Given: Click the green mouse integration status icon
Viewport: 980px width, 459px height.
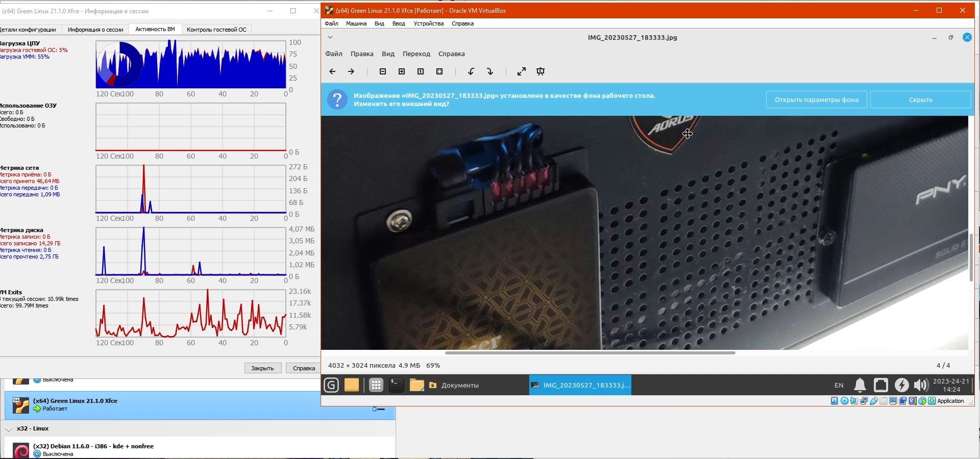Looking at the screenshot, I should tap(922, 401).
